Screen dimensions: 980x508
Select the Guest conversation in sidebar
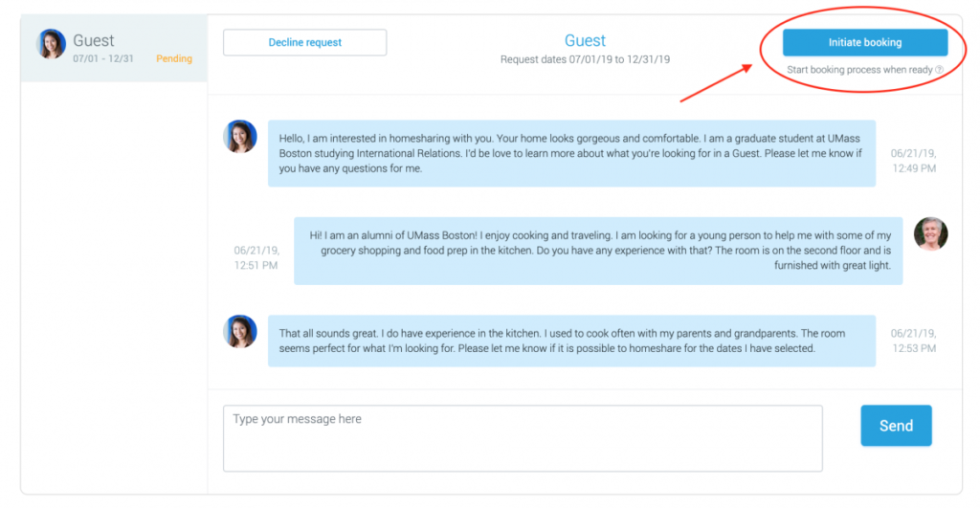(114, 48)
